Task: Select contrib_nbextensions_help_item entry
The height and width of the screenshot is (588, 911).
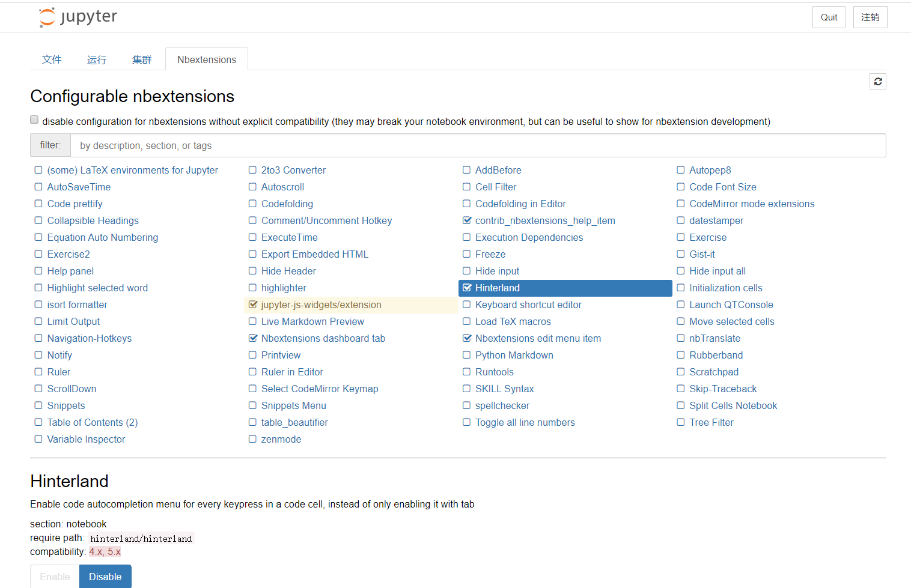Action: 545,221
